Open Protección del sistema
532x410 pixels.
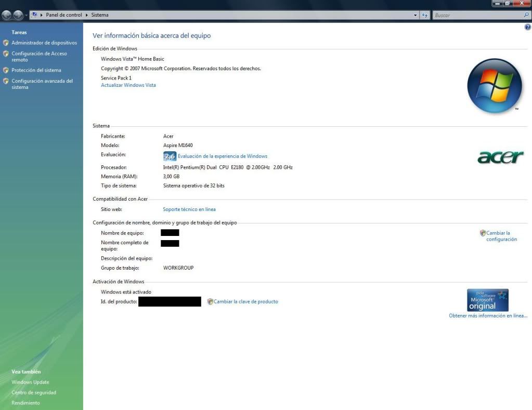(36, 70)
